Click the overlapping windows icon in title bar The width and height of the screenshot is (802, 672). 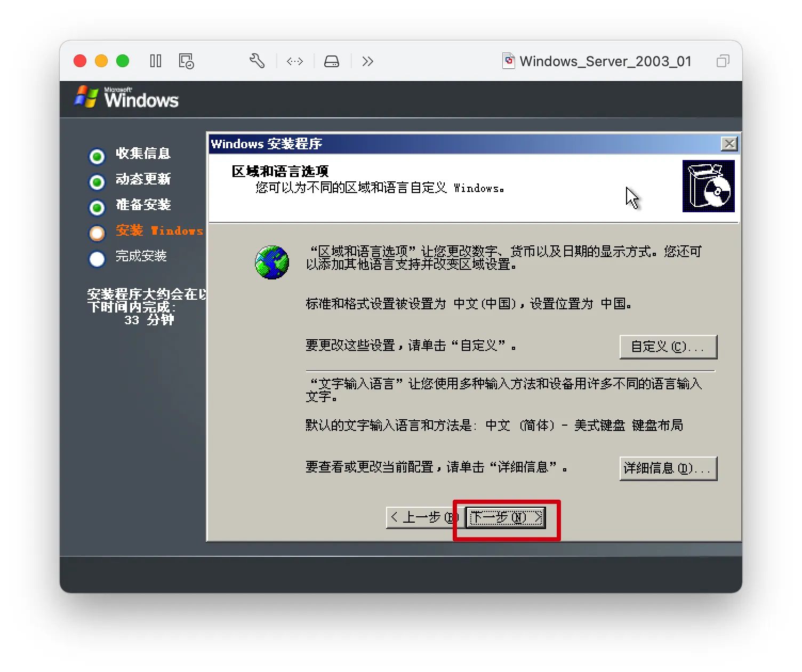click(723, 61)
